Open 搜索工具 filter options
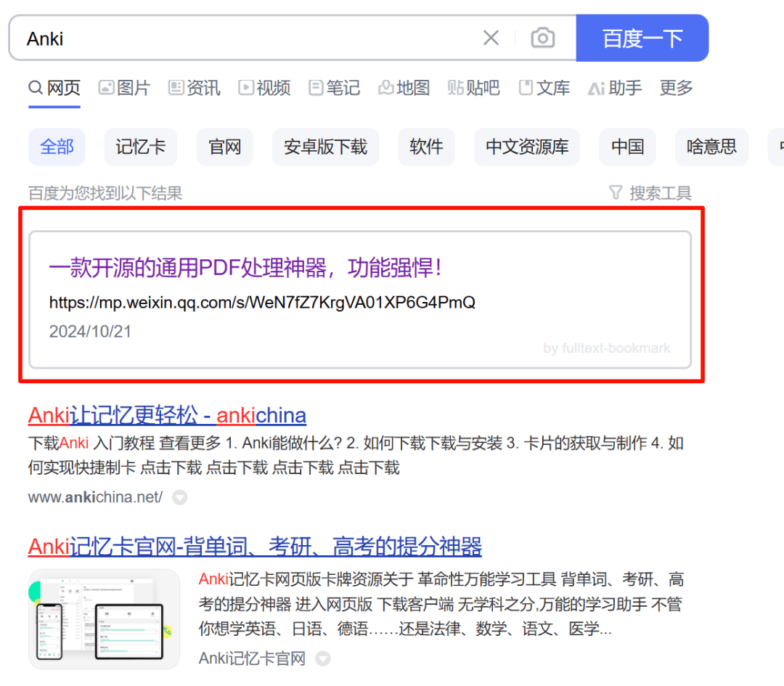This screenshot has height=686, width=784. [650, 193]
